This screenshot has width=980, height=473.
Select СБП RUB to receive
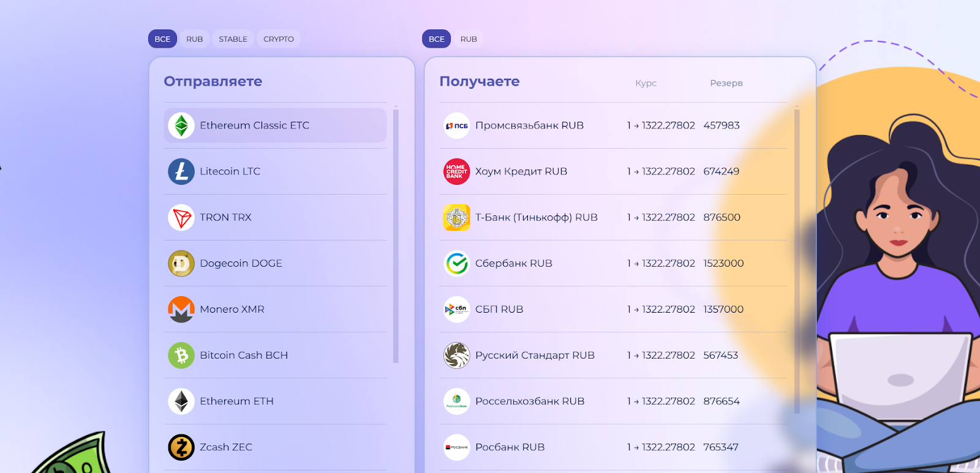click(x=613, y=309)
